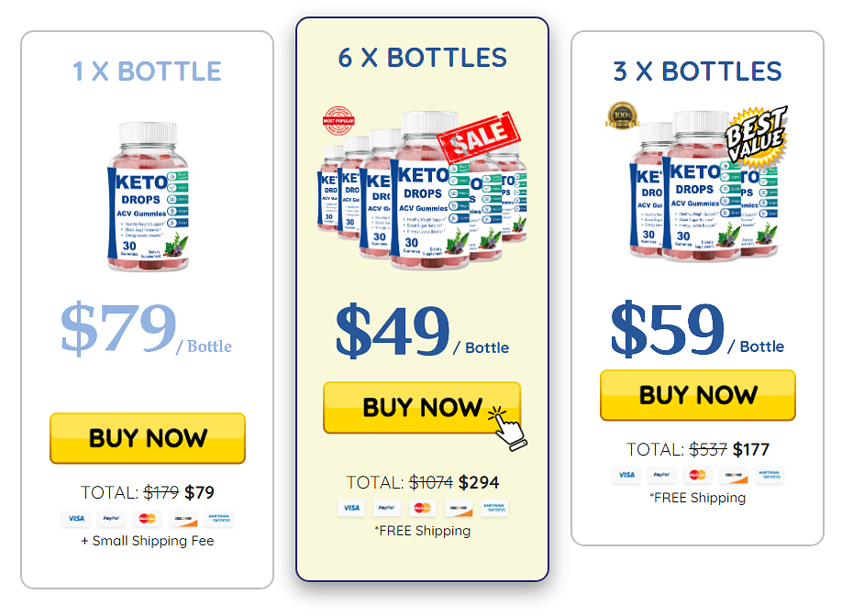The height and width of the screenshot is (616, 864).
Task: Click the 6 X BOTTLES heading
Action: 422,58
